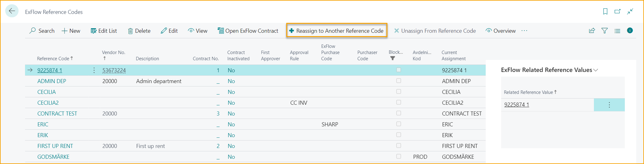Open ExFlow Contract action
Image resolution: width=644 pixels, height=164 pixels.
(248, 31)
